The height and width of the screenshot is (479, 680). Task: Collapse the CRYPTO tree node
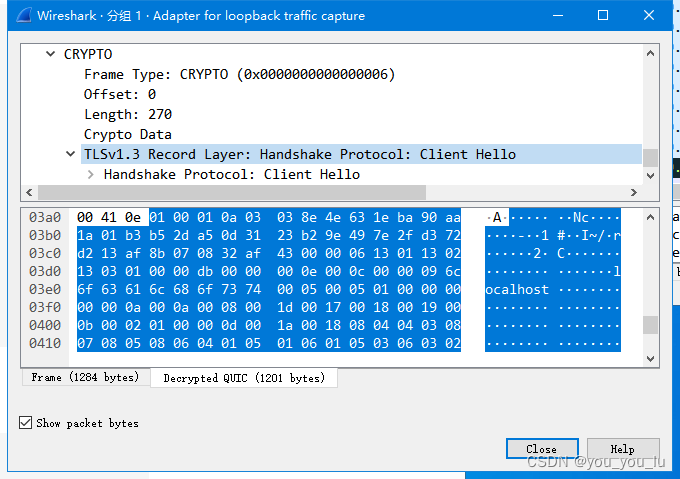click(51, 54)
